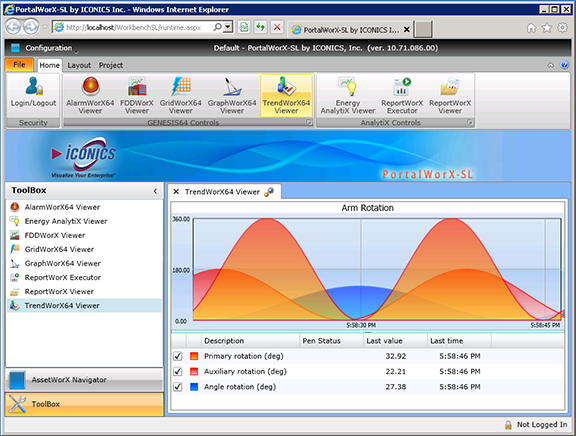This screenshot has width=576, height=436.
Task: Click the Not Logged In padlock icon
Action: click(508, 425)
